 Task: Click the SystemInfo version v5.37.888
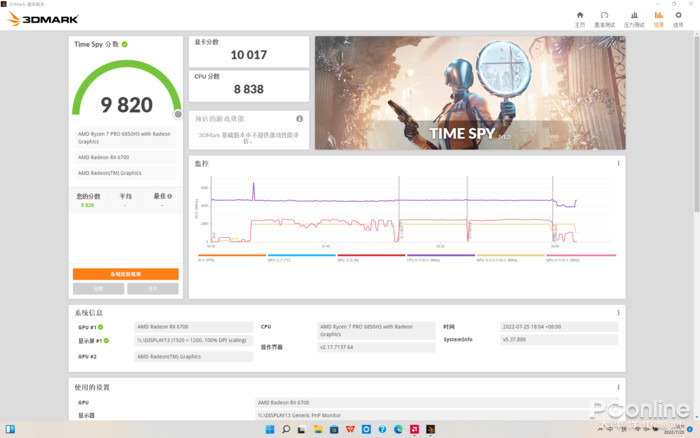pos(559,339)
